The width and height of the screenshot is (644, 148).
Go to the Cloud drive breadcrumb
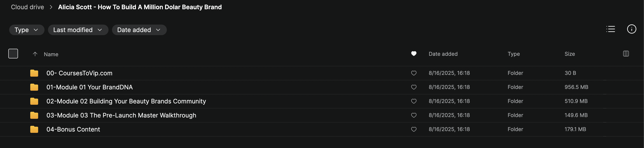[27, 7]
